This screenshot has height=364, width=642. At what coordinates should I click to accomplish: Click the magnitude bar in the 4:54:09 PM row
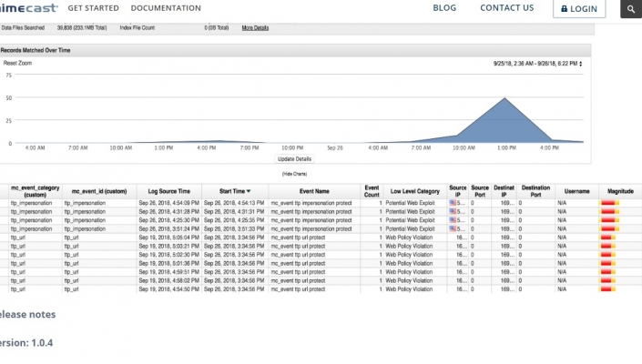click(610, 203)
